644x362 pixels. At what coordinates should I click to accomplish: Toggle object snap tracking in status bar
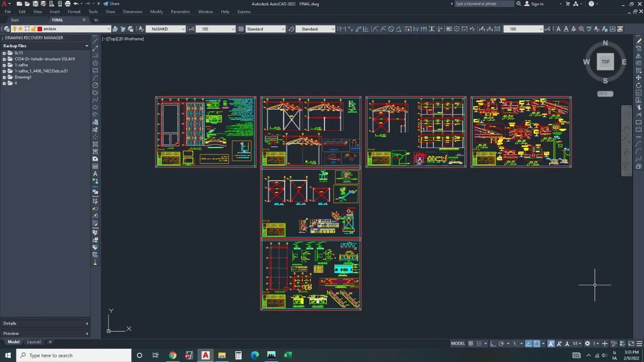pyautogui.click(x=529, y=344)
